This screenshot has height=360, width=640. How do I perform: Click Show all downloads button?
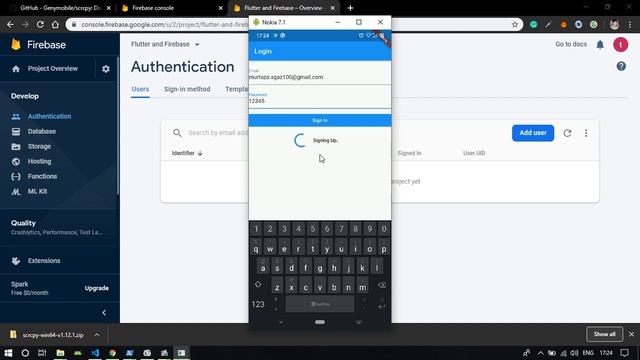(x=604, y=334)
